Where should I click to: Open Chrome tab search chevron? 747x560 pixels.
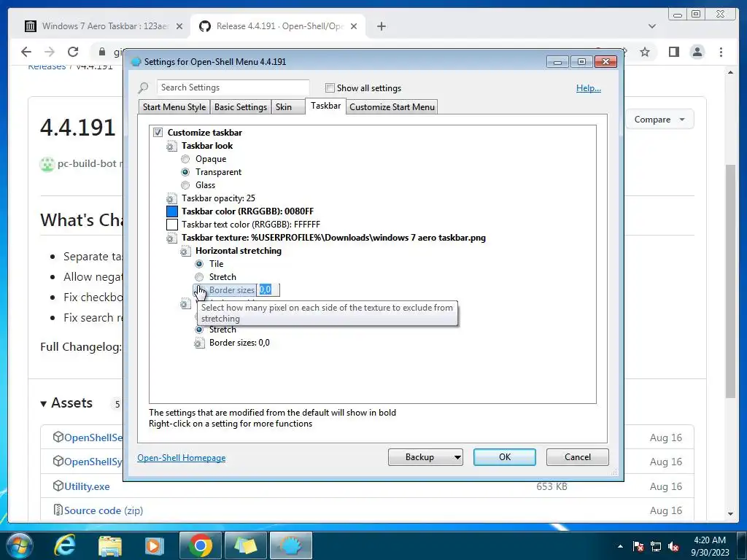(652, 26)
